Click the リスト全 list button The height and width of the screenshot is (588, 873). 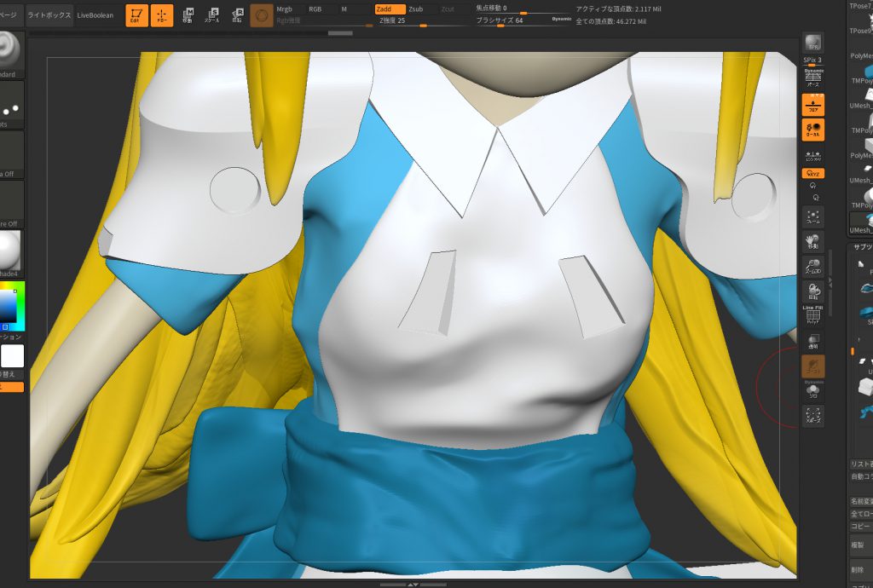click(861, 464)
